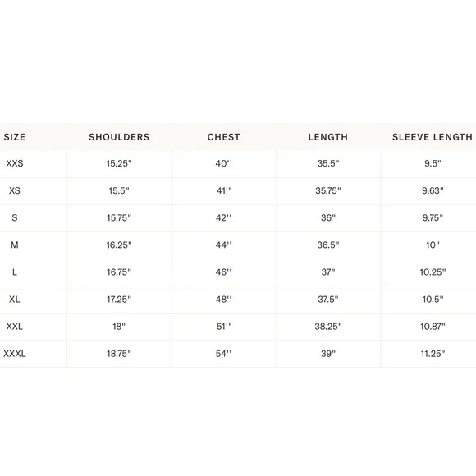Click the XS size label

[15, 190]
